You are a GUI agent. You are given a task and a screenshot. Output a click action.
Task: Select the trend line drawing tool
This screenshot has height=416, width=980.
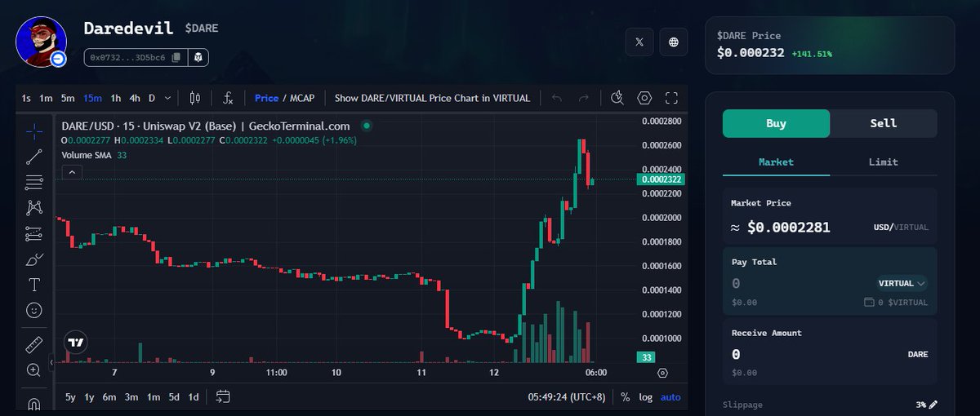34,157
